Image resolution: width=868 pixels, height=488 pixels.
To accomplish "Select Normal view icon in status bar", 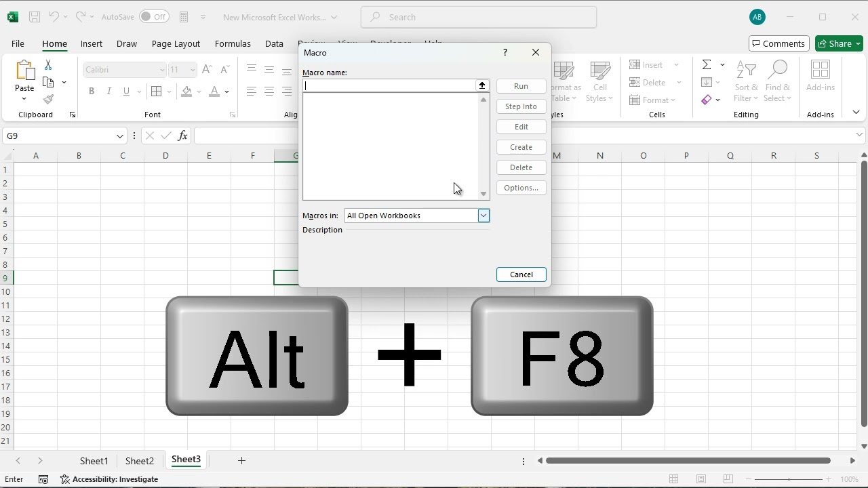I will click(674, 479).
